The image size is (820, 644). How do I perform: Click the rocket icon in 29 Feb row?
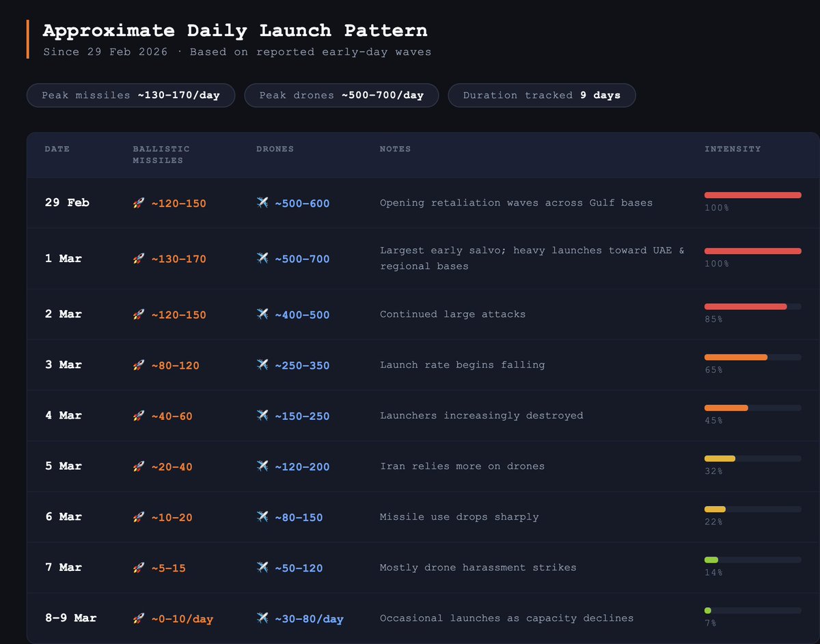138,203
